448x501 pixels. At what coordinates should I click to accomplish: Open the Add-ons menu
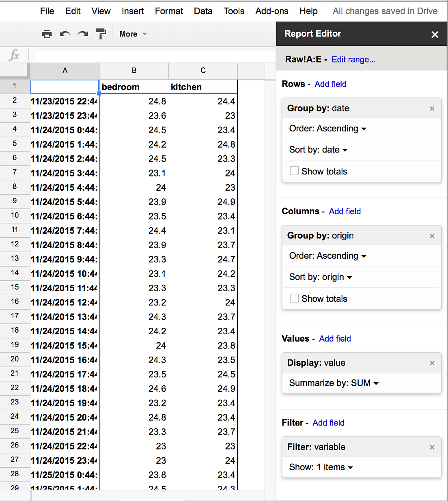click(272, 11)
